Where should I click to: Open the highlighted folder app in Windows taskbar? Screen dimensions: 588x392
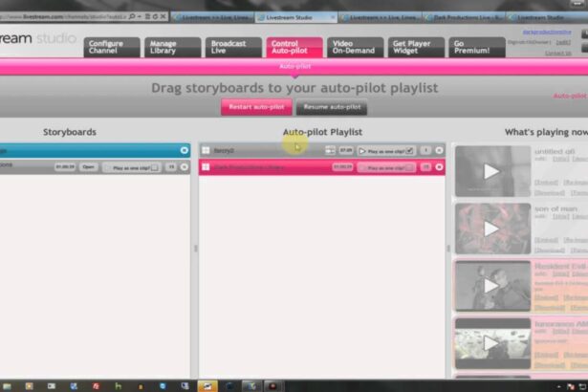[x=207, y=386]
